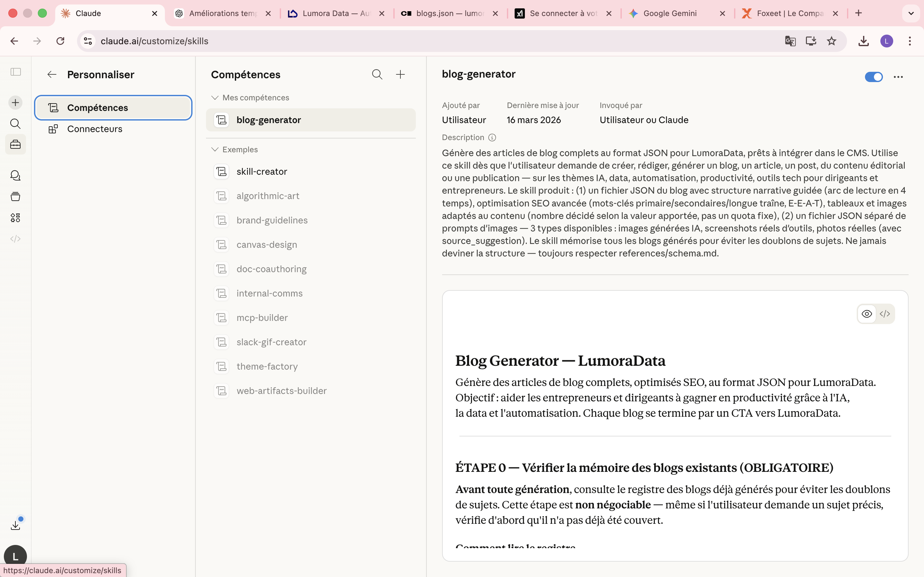This screenshot has height=577, width=924.
Task: Collapse the Mes compétences section
Action: 215,98
